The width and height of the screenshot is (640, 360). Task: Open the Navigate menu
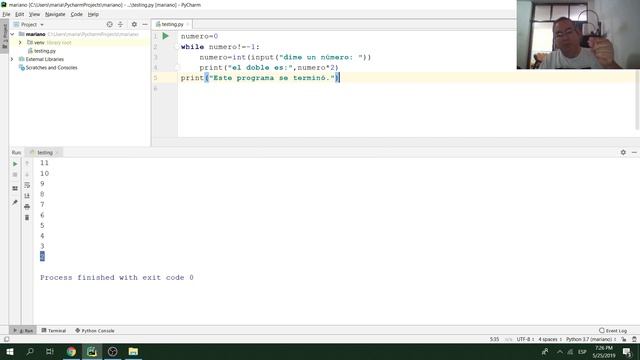[x=55, y=14]
